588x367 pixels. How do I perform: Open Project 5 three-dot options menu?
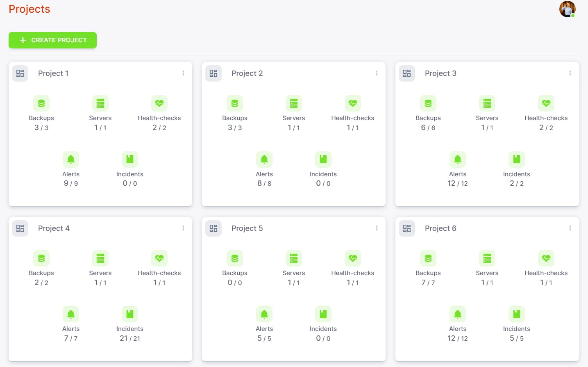(377, 228)
